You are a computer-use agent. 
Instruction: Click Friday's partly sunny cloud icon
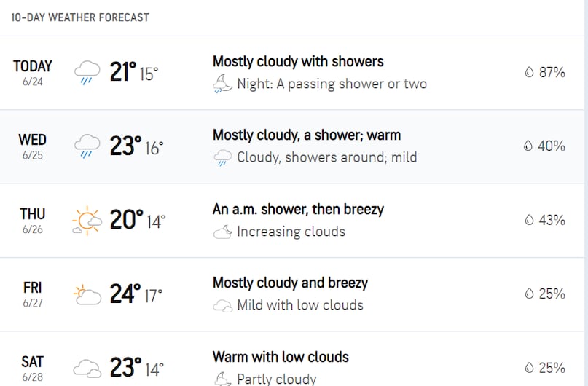(x=87, y=294)
